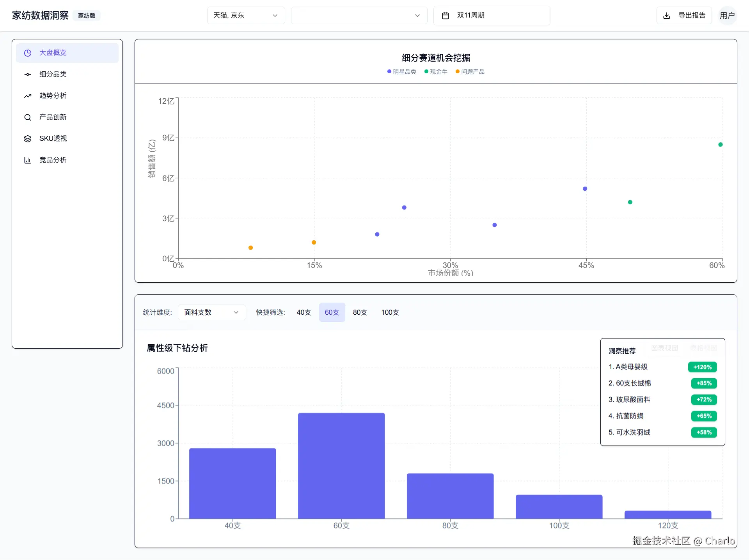Viewport: 749px width, 560px height.
Task: Click the bar chart icon for 竞品分析
Action: pos(28,160)
